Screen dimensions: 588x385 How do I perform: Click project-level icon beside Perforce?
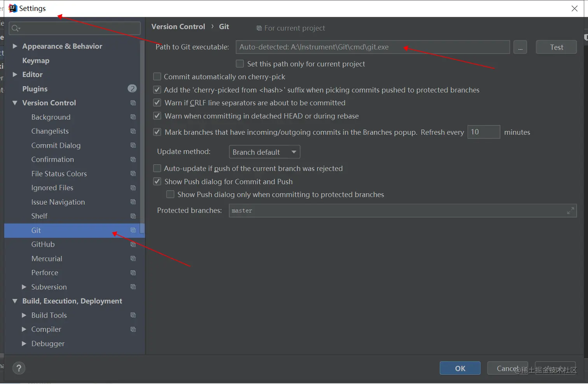pyautogui.click(x=133, y=273)
